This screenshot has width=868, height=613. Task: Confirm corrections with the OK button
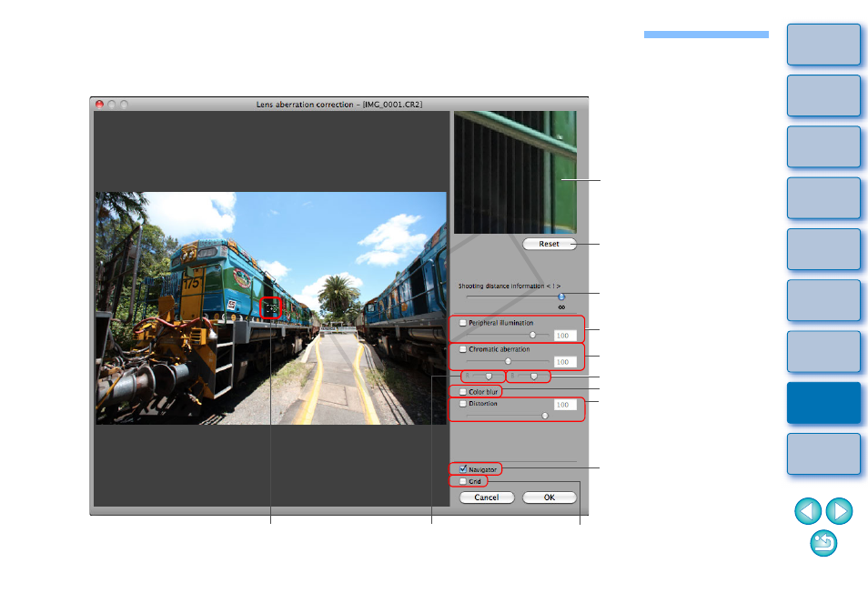click(x=550, y=497)
